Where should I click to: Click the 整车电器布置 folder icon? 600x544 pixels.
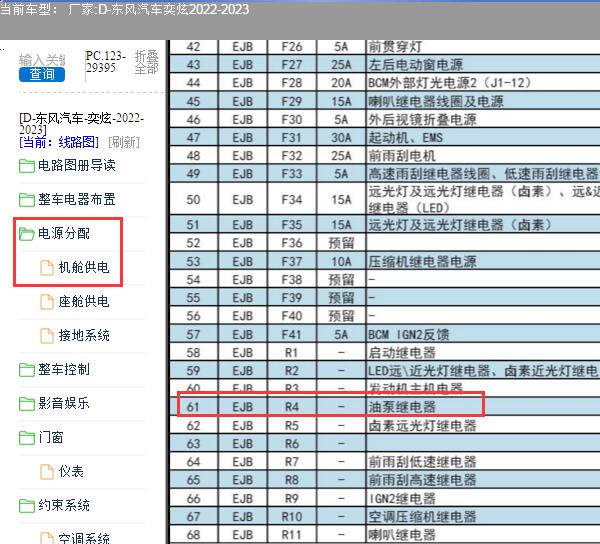click(27, 200)
